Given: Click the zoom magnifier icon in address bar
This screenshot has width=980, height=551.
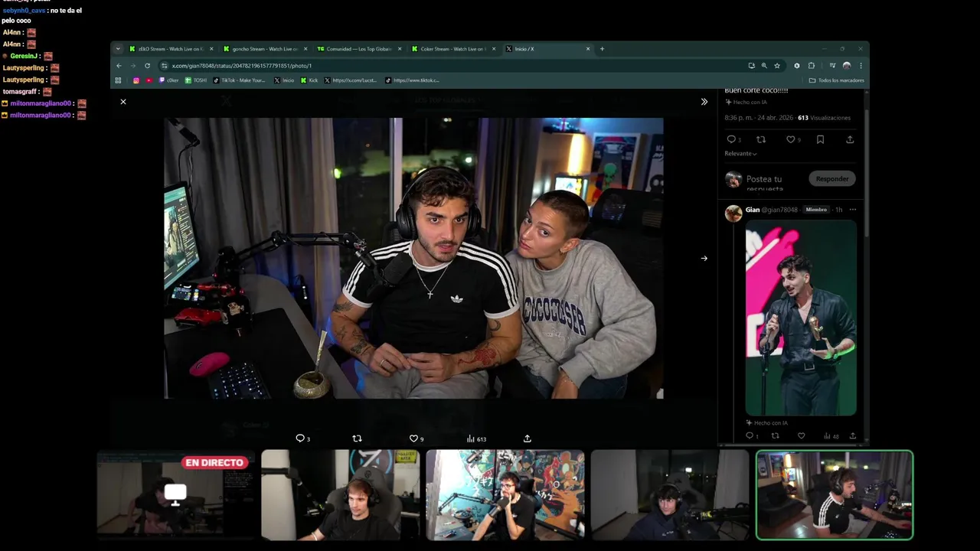Looking at the screenshot, I should point(764,66).
